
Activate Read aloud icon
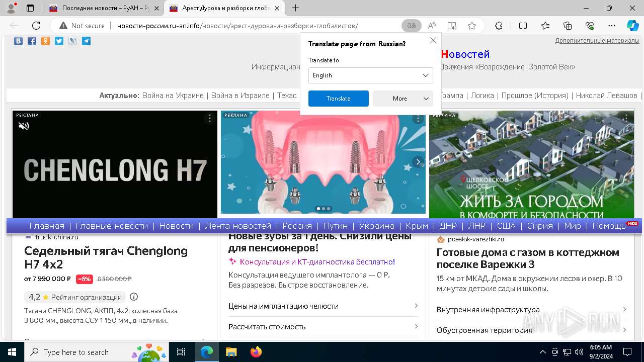click(x=432, y=26)
